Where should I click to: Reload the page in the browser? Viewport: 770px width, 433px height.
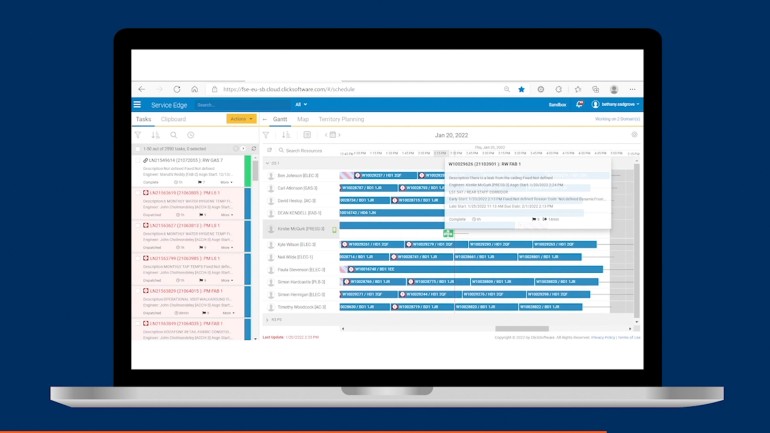click(177, 89)
